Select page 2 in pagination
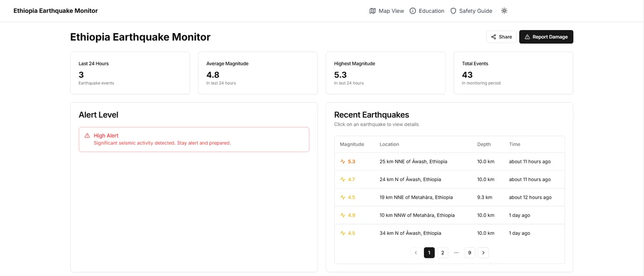The image size is (644, 276). point(443,252)
